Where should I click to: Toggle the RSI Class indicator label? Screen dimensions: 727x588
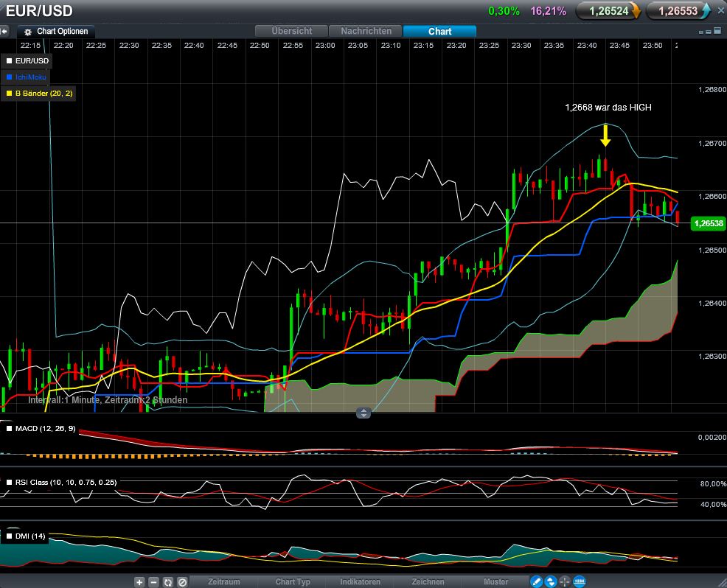pyautogui.click(x=62, y=483)
